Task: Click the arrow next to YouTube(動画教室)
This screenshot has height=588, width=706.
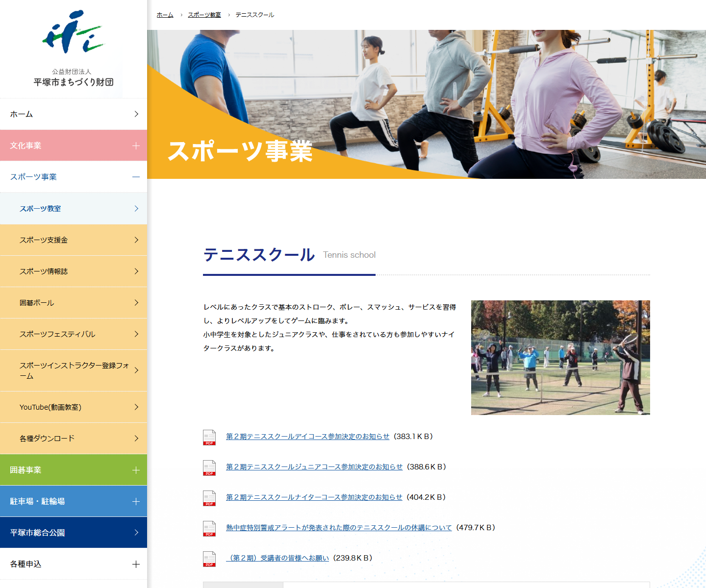Action: [136, 407]
